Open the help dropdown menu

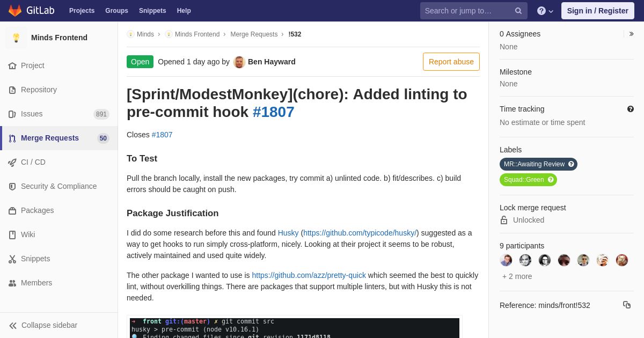tap(545, 11)
